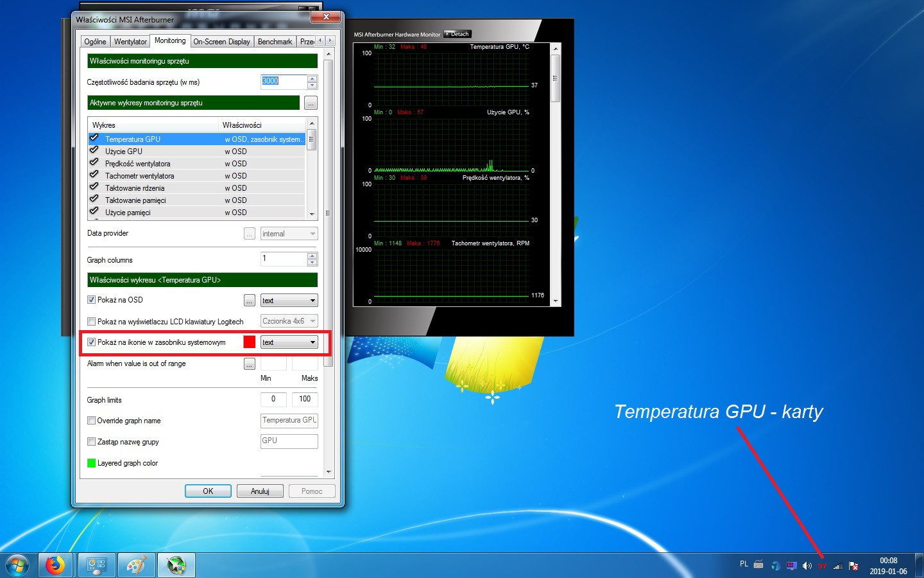The height and width of the screenshot is (578, 924).
Task: Open the ellipsis button beside Pokaż na OSD
Action: pos(250,301)
